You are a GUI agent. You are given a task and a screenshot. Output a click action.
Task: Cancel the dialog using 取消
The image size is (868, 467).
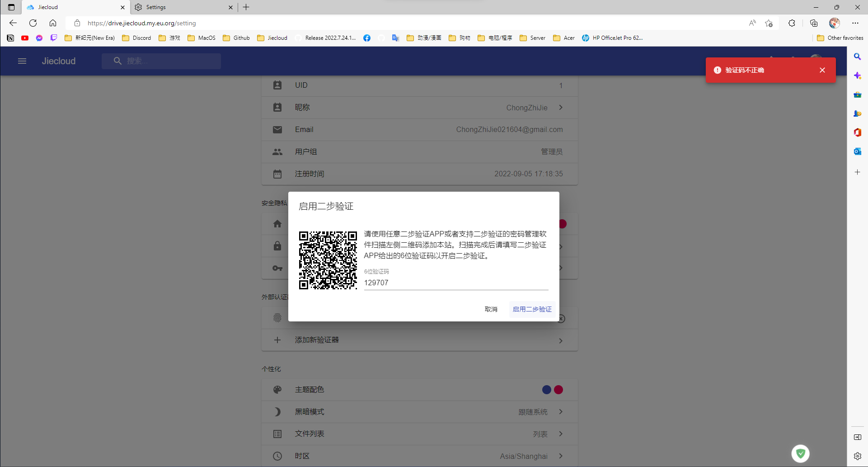[x=491, y=309]
